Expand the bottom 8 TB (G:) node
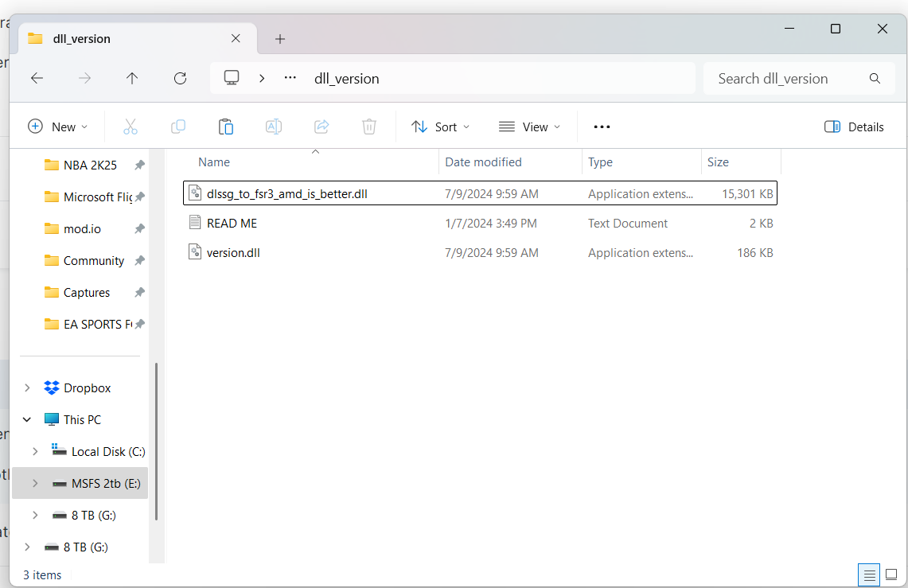 [x=27, y=547]
